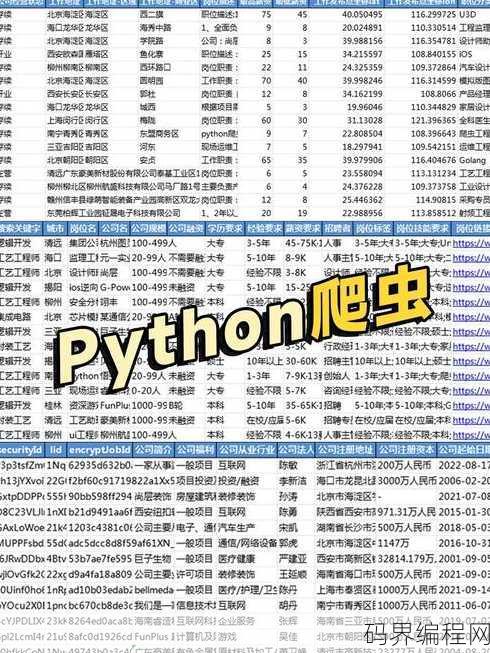Screen dimensions: 490x653
Task: Click the 东盟商务区 cell
Action: pos(159,134)
